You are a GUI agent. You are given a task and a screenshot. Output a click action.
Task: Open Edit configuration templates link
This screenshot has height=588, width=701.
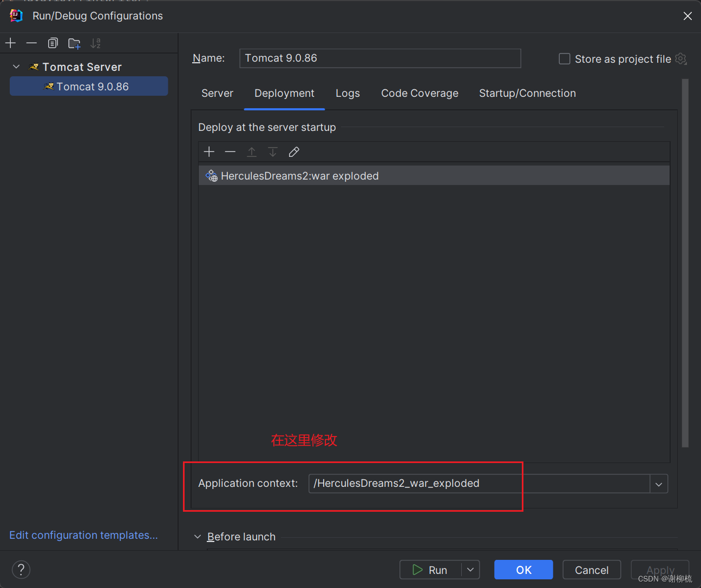pos(83,535)
